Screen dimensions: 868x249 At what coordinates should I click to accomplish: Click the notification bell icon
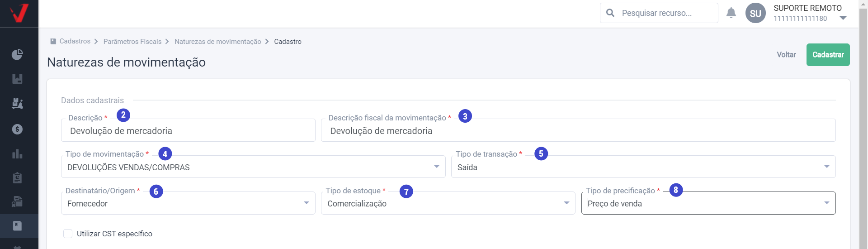pos(731,13)
